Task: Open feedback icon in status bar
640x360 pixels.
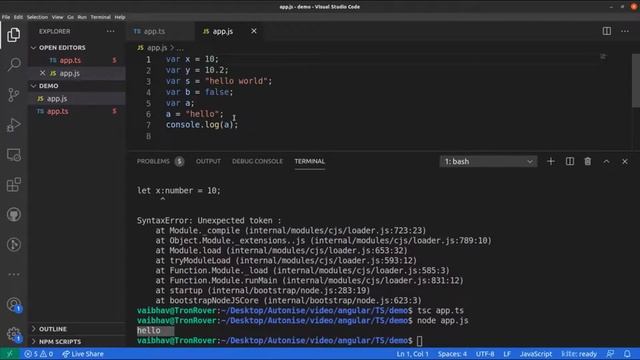Action: click(x=610, y=354)
